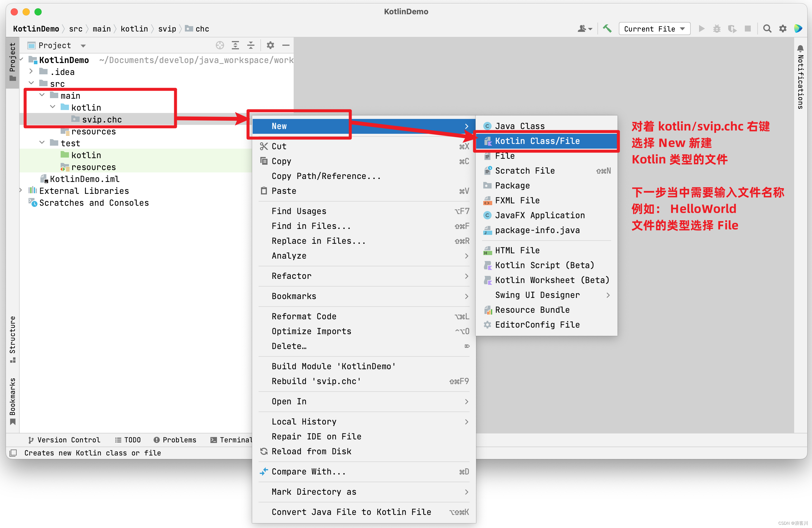Viewport: 812px width, 528px height.
Task: Click the Debug bug icon
Action: pos(717,29)
